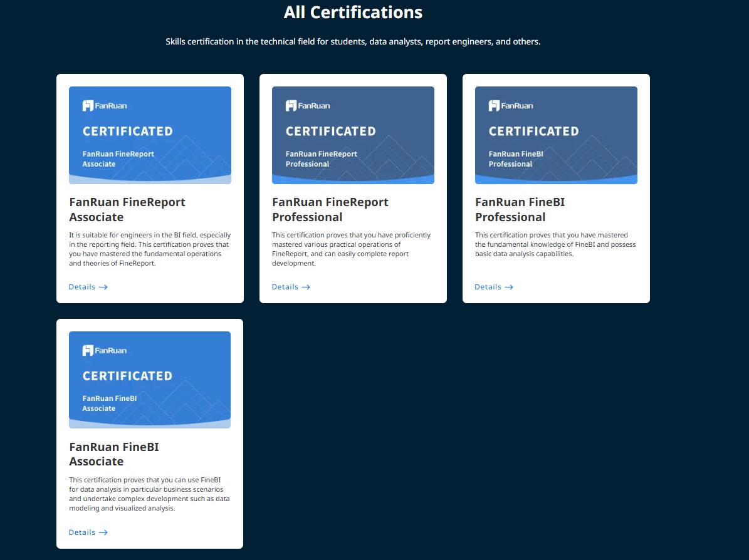Screen dimensions: 749x560
Task: Click the FineBI Professional certificate banner
Action: 556,135
